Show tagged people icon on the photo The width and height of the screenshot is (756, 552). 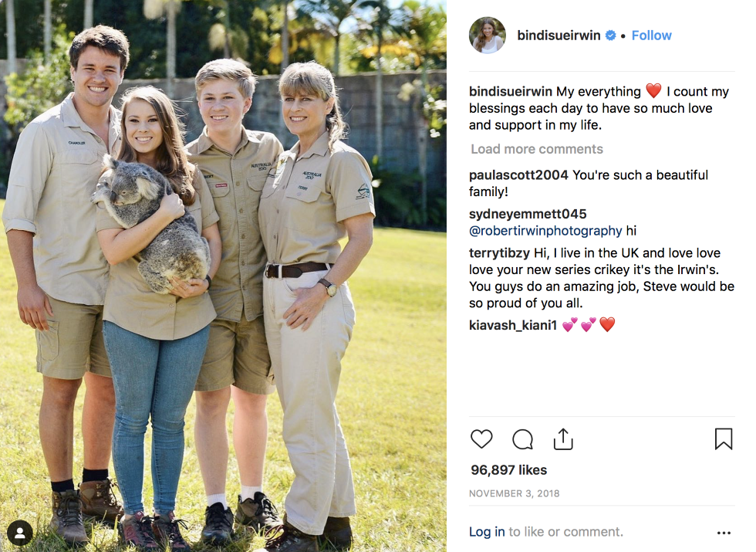(20, 533)
